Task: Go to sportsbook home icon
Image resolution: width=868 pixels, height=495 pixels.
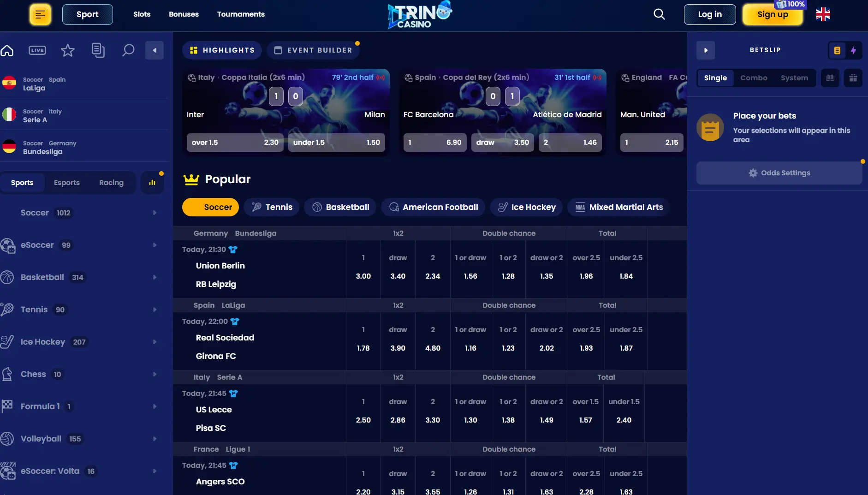Action: coord(7,50)
